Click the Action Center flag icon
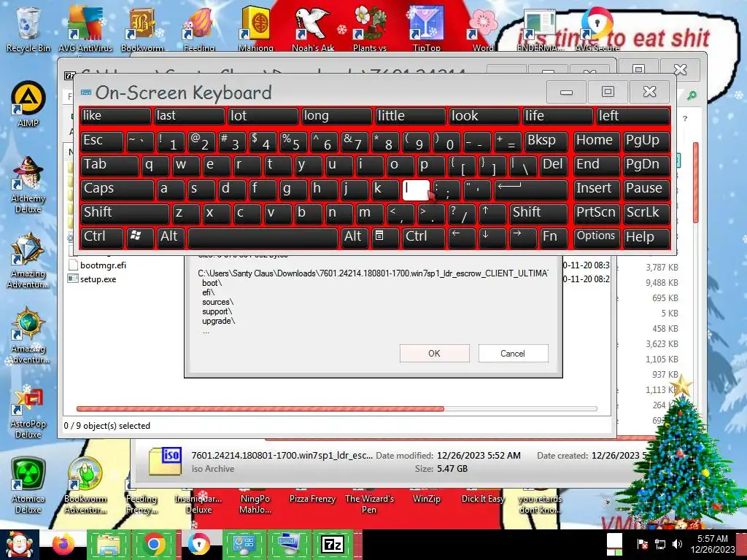This screenshot has height=560, width=747. click(x=643, y=544)
